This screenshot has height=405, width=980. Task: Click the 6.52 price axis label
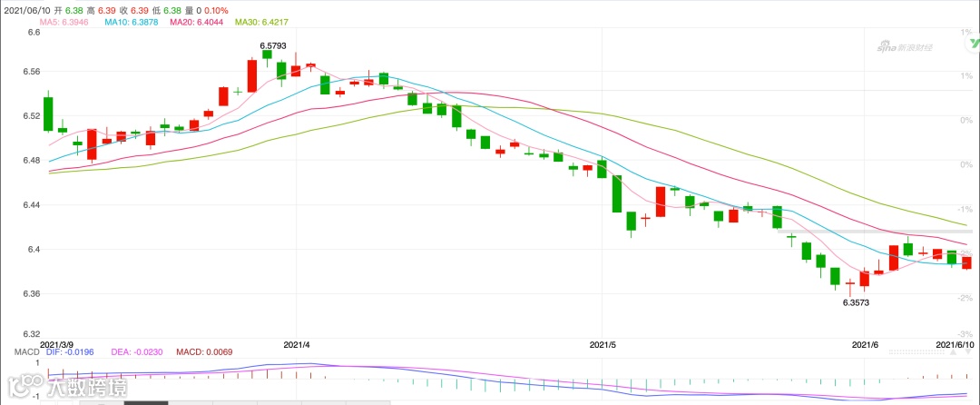[32, 116]
